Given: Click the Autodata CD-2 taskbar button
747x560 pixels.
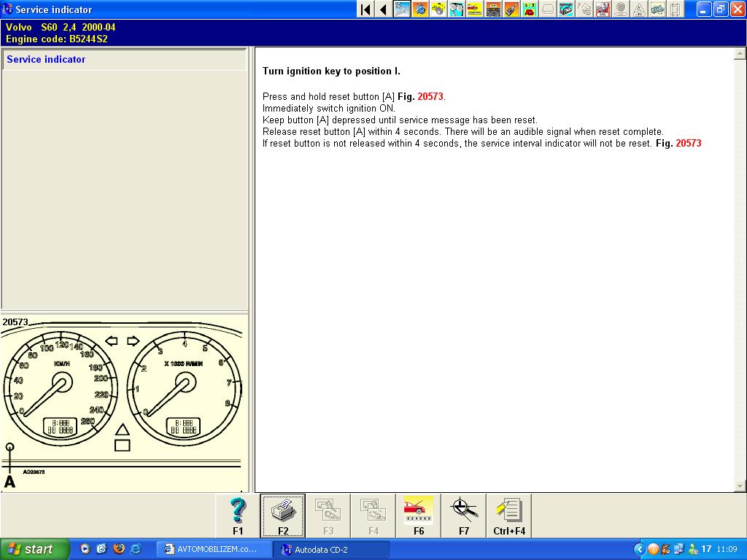Looking at the screenshot, I should point(331,550).
